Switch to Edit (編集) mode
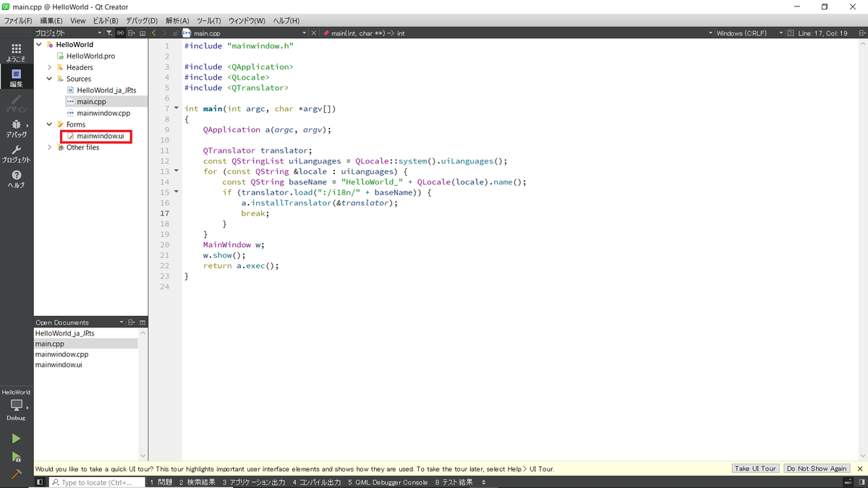 [x=16, y=77]
